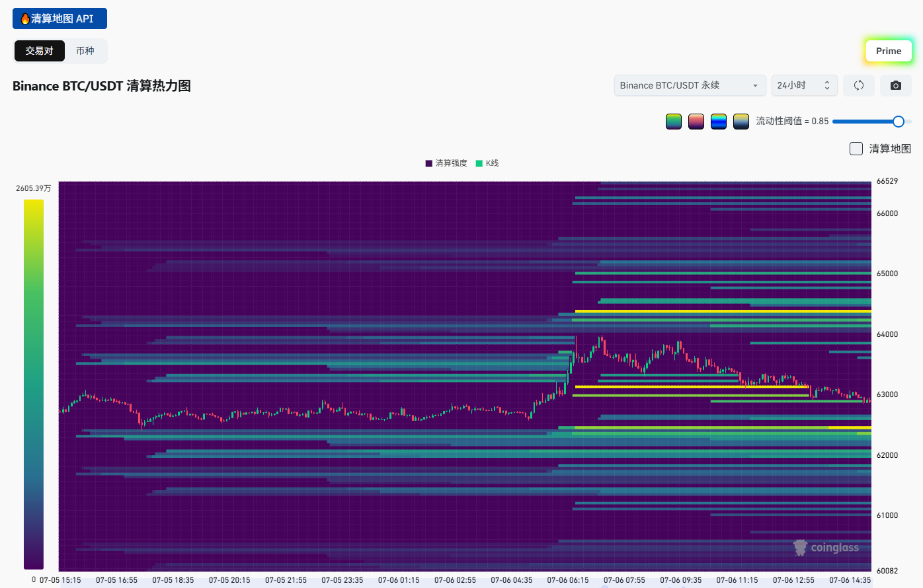Take a screenshot with the camera icon
This screenshot has height=588, width=923.
click(895, 85)
